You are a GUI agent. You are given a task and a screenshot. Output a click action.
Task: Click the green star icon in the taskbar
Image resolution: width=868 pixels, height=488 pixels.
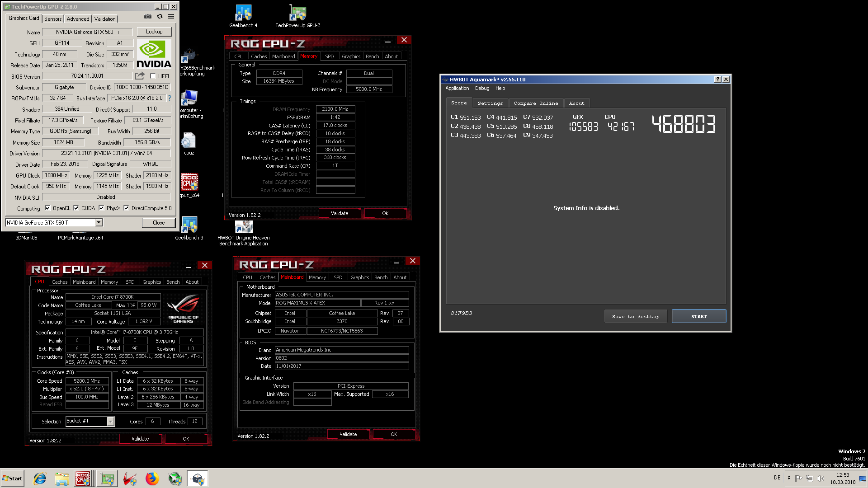pos(175,479)
